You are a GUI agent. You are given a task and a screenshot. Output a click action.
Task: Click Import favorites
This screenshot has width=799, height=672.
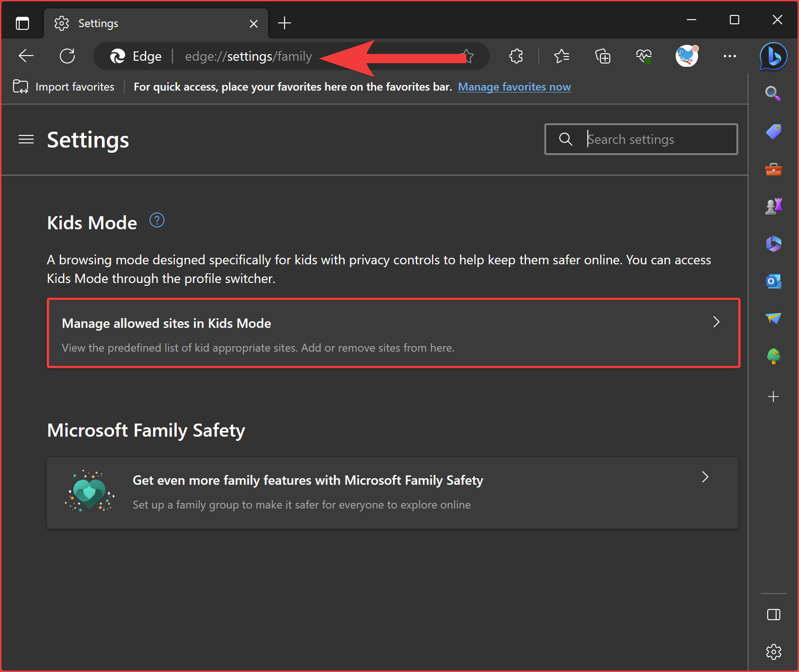64,87
